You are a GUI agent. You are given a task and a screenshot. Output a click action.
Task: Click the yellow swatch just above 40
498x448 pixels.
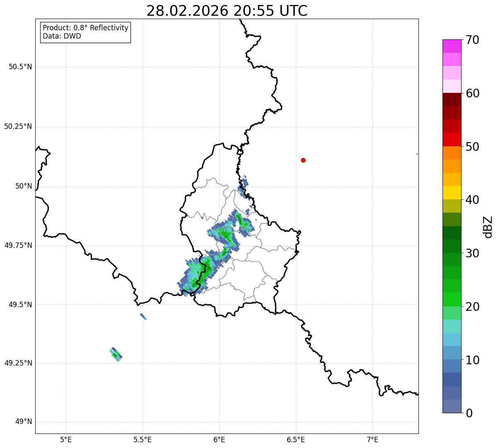452,193
